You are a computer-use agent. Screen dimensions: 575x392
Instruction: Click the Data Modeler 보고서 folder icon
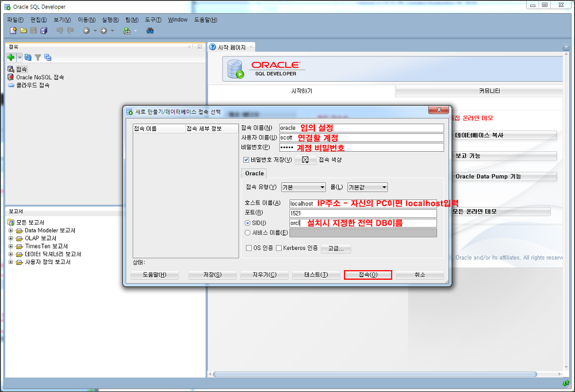click(x=20, y=230)
